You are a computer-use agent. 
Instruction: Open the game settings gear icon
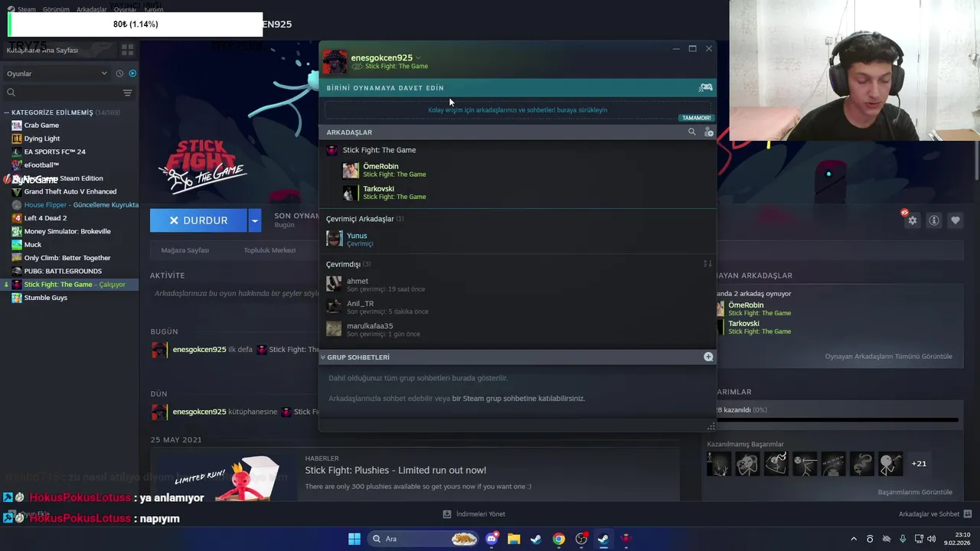(x=912, y=220)
